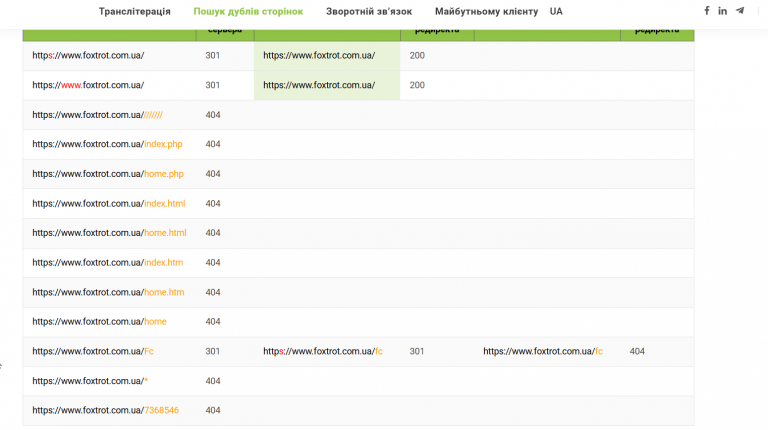The image size is (768, 430).
Task: Select the URL ending in /home
Action: [x=99, y=322]
